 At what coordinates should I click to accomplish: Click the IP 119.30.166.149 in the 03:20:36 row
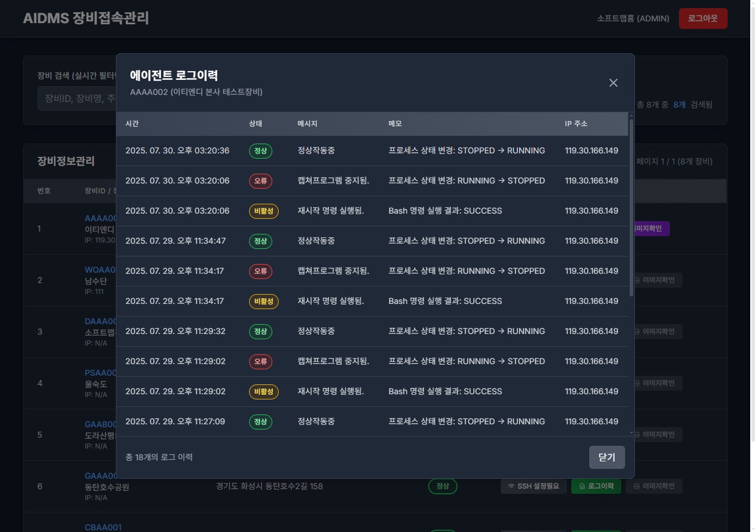click(591, 151)
